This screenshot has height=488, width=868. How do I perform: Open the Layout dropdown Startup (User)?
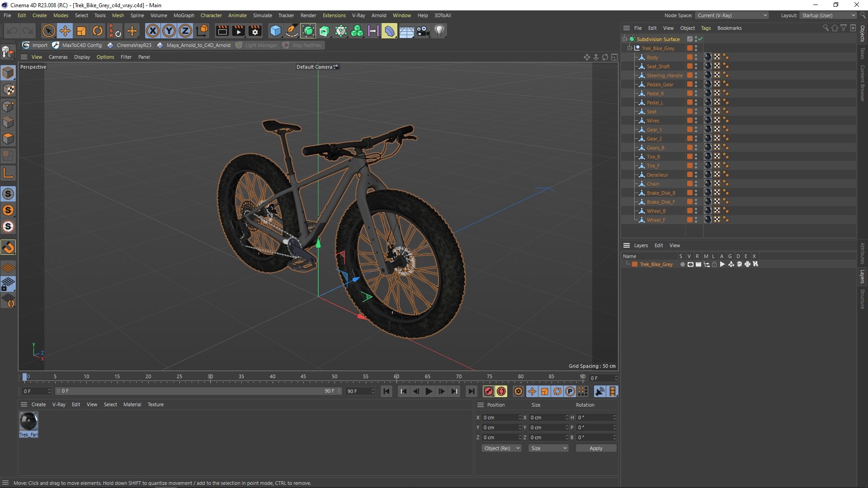point(828,15)
